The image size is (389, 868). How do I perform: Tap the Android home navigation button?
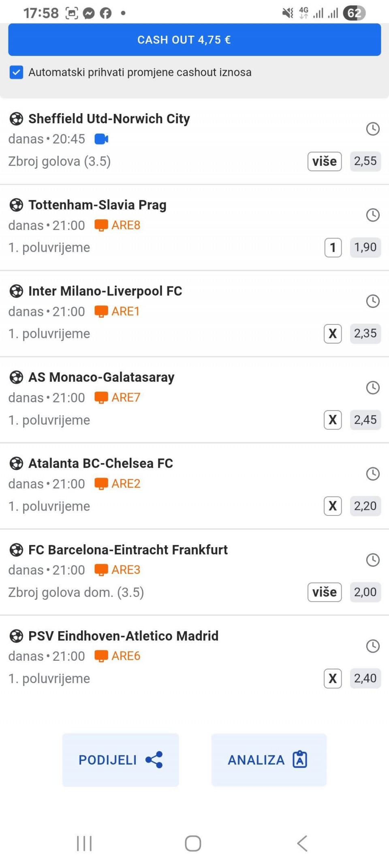click(x=193, y=844)
